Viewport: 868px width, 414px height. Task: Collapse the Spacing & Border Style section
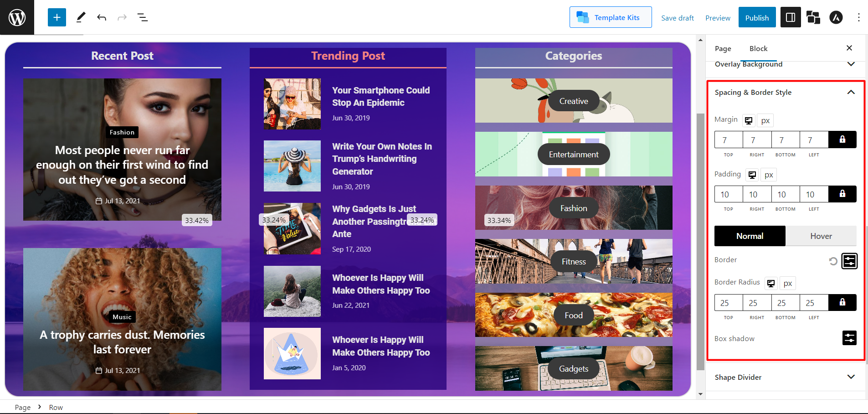851,92
